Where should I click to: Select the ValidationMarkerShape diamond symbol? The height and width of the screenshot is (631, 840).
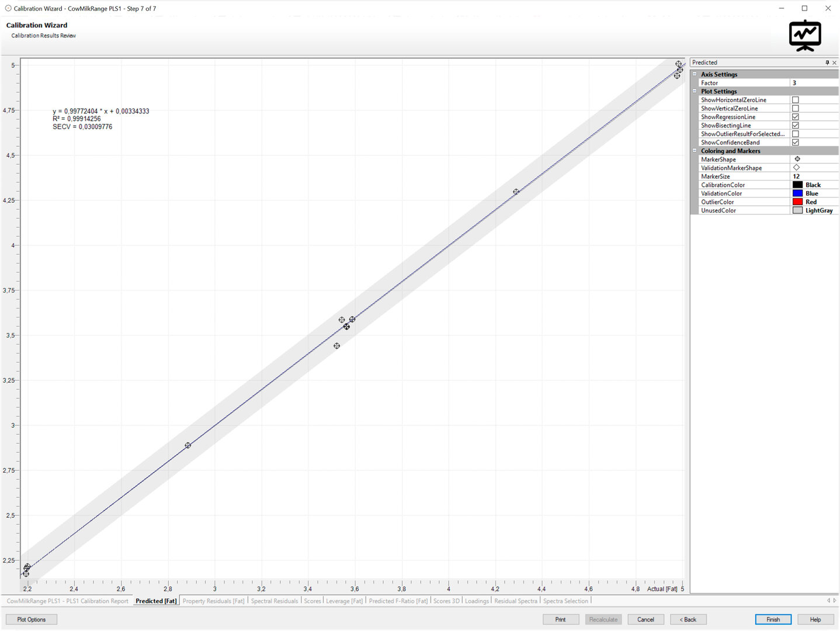coord(797,167)
